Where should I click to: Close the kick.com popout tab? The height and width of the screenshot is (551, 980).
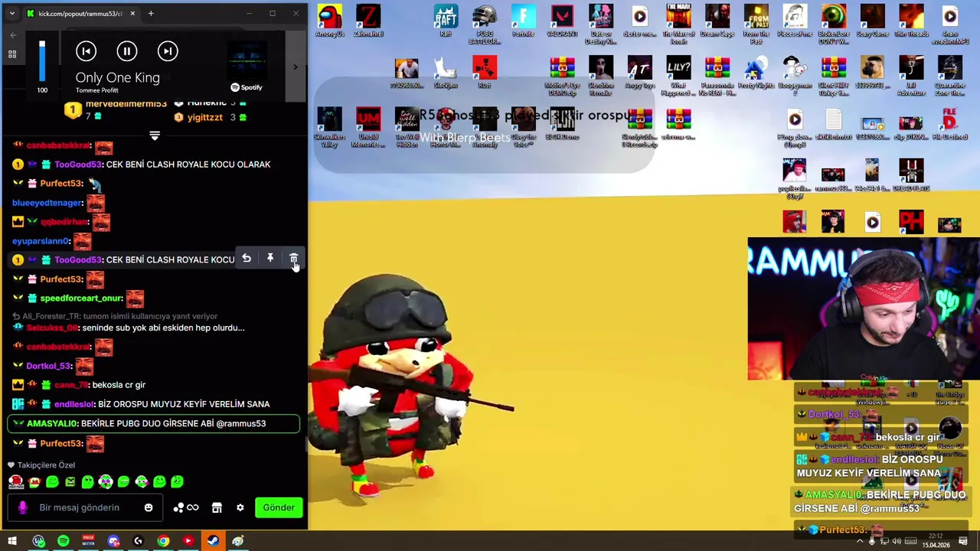click(132, 13)
